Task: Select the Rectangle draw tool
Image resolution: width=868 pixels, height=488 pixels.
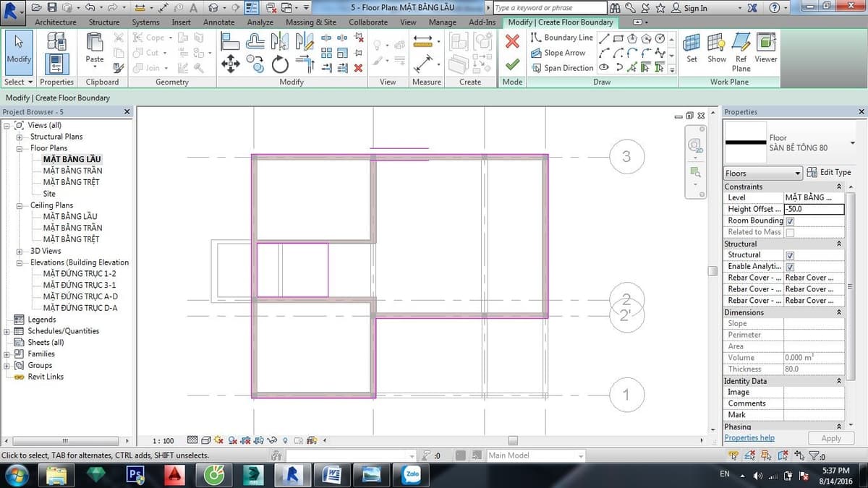Action: 618,38
